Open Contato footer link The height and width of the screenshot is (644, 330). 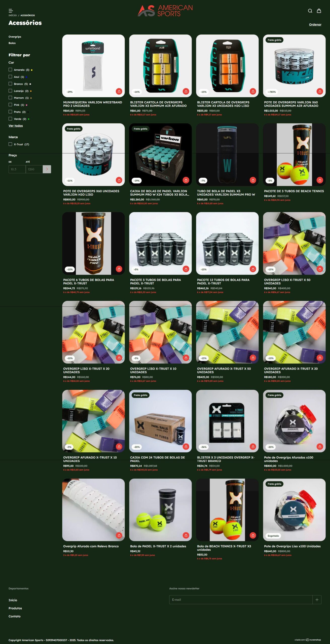(x=15, y=616)
